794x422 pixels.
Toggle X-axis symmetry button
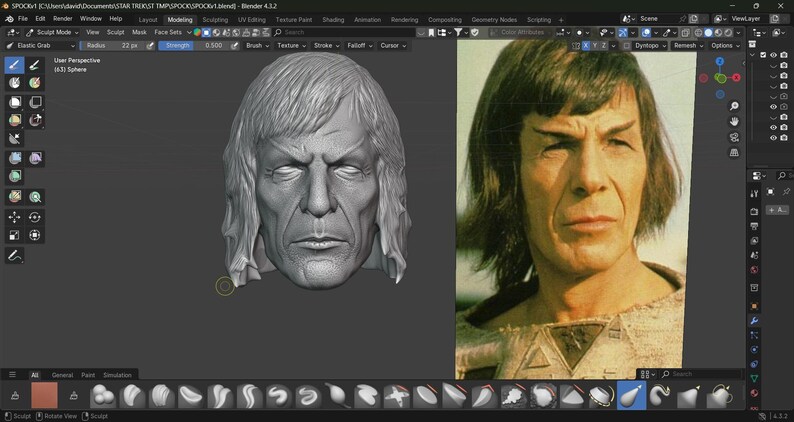click(x=586, y=46)
